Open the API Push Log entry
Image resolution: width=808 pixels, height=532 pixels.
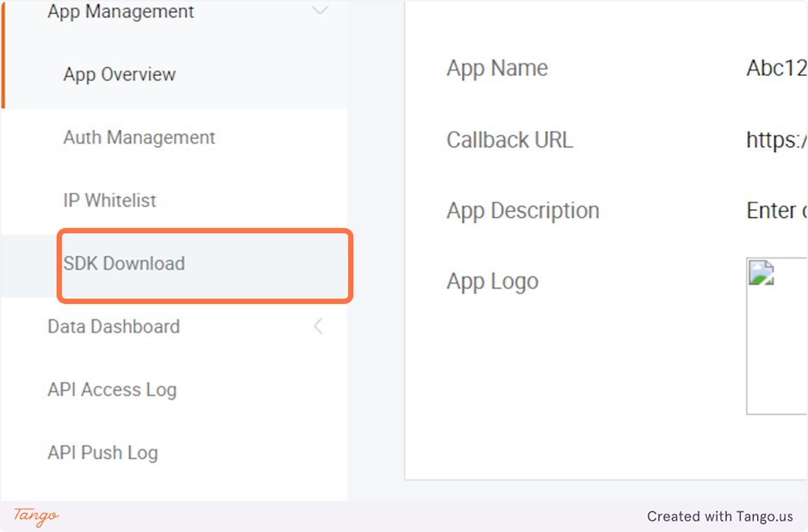(x=103, y=453)
